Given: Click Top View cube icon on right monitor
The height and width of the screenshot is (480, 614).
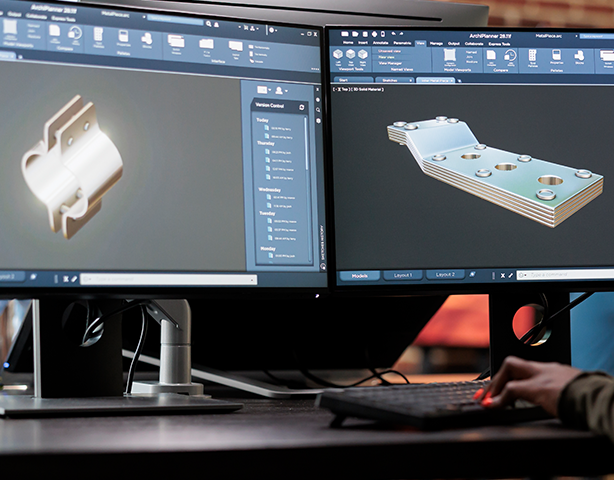Looking at the screenshot, I should click(350, 55).
